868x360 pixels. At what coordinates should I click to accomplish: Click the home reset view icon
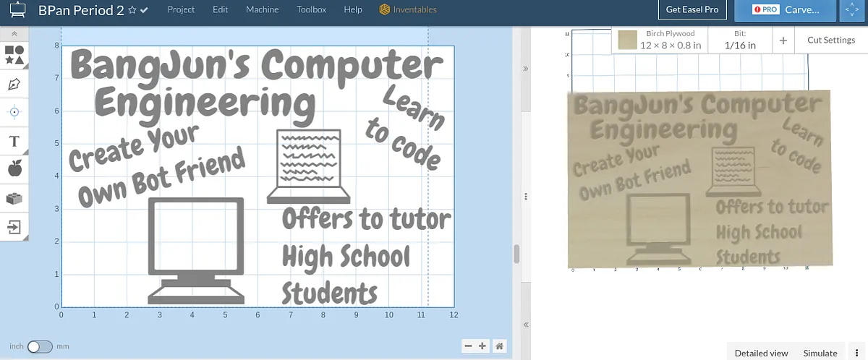tap(499, 346)
